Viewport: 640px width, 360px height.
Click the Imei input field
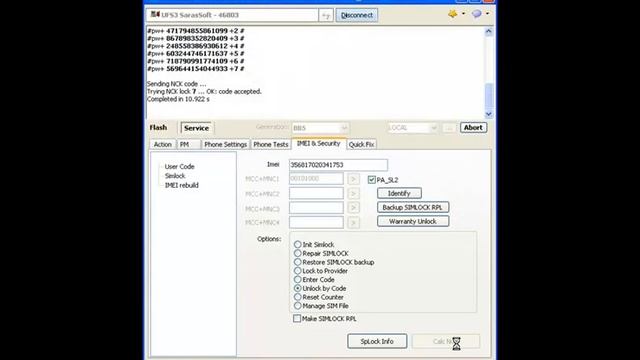point(338,165)
